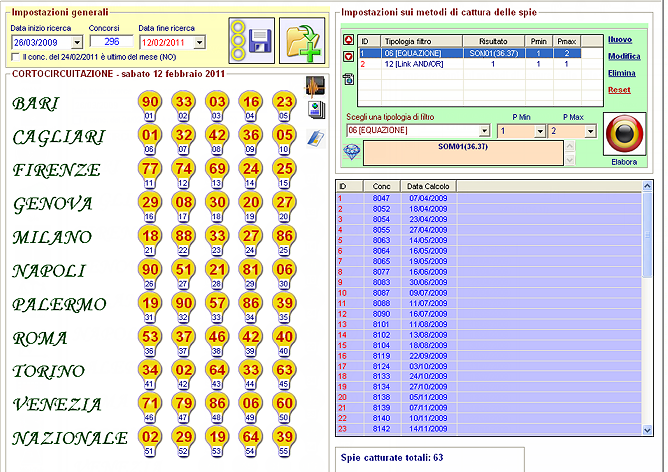Image resolution: width=668 pixels, height=472 pixels.
Task: Click BARI bulb 90 at position 01
Action: coord(150,106)
